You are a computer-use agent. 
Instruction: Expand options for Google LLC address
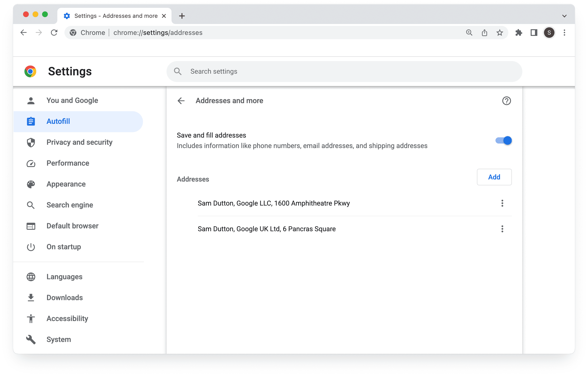[x=503, y=203]
